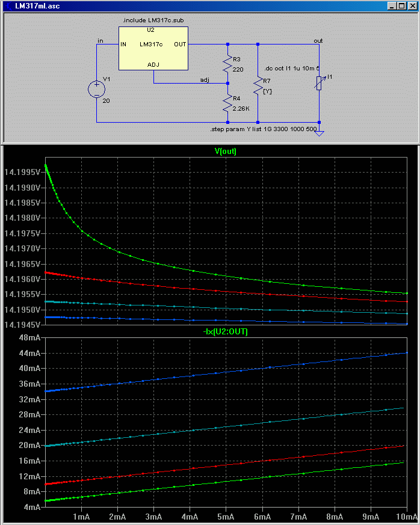Maximize the LM317ml.asc window
Viewport: 420px width, 525px height.
pyautogui.click(x=402, y=5)
